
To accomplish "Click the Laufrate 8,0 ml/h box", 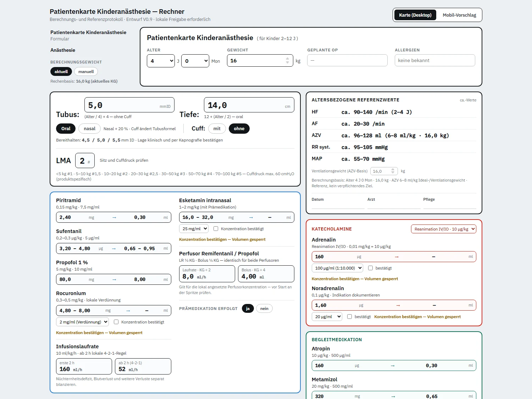I will point(207,274).
